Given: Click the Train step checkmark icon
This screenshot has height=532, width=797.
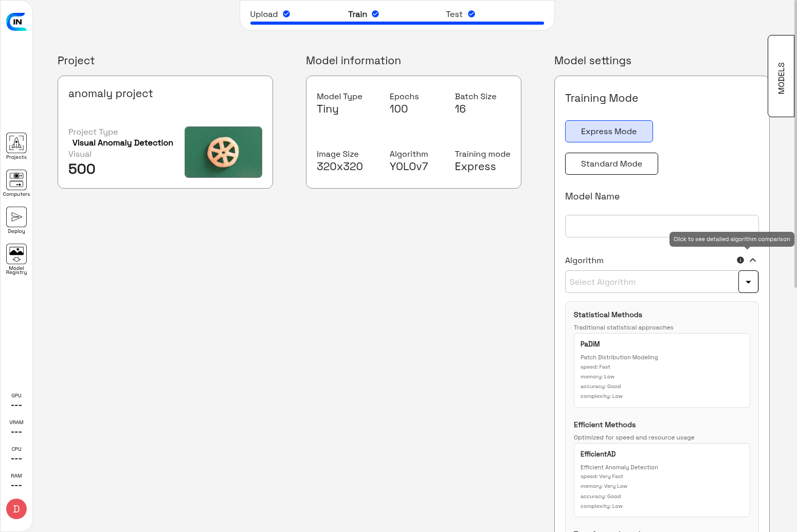Looking at the screenshot, I should click(x=375, y=14).
